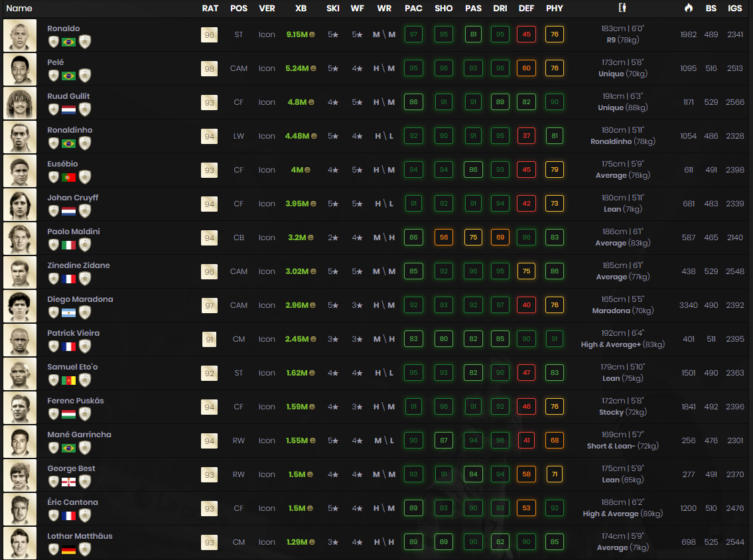This screenshot has width=753, height=560.
Task: Click Ronaldo's 96 rating card badge
Action: [x=210, y=35]
